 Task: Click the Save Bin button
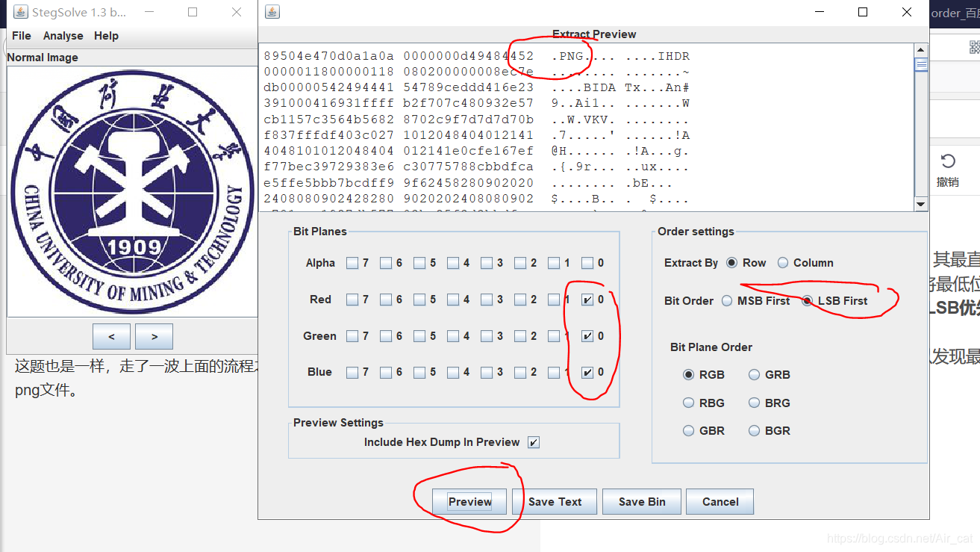[642, 502]
